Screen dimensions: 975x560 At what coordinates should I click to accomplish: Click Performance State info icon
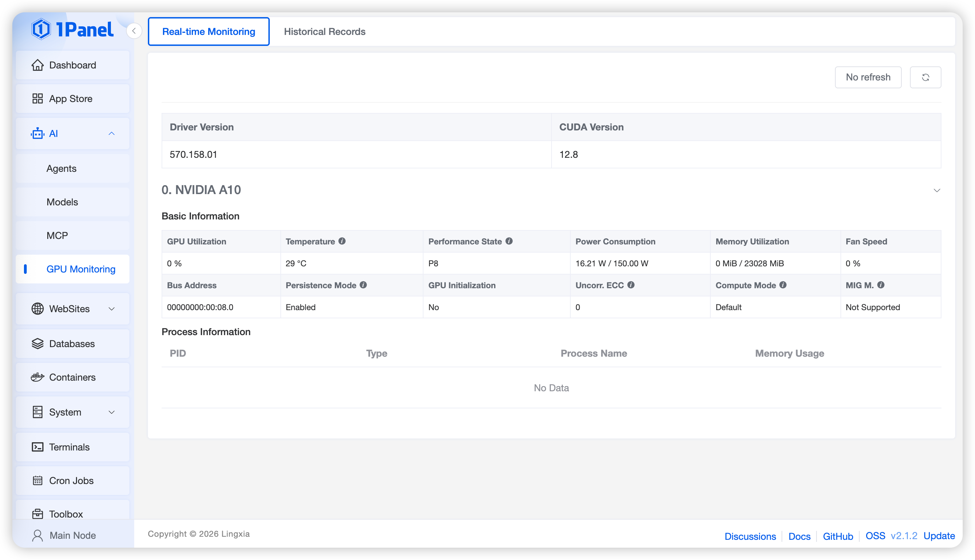pyautogui.click(x=508, y=241)
